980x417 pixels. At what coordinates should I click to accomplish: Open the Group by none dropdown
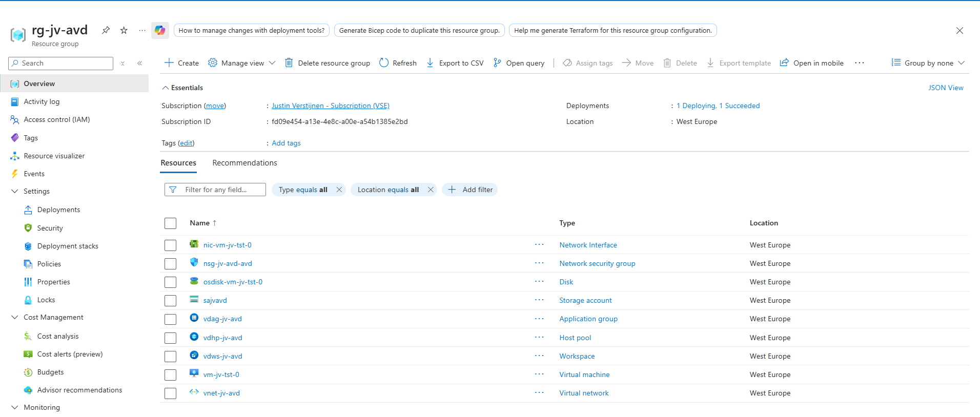928,62
